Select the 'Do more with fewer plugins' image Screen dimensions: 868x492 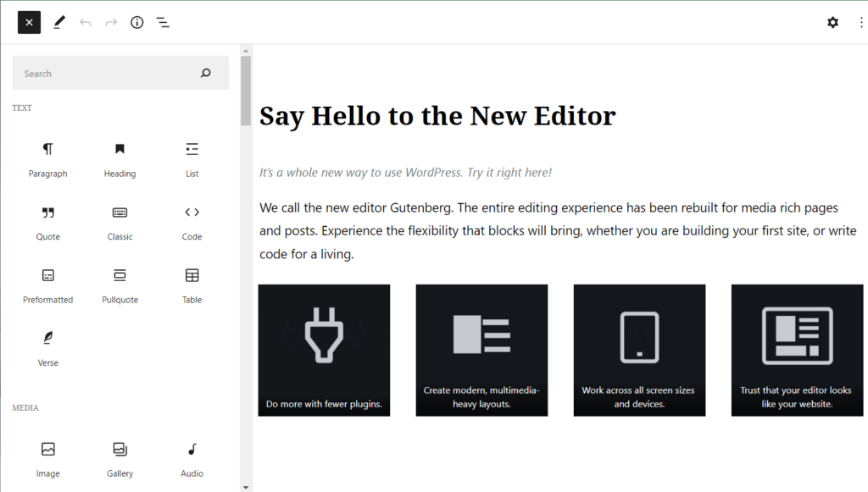[324, 351]
